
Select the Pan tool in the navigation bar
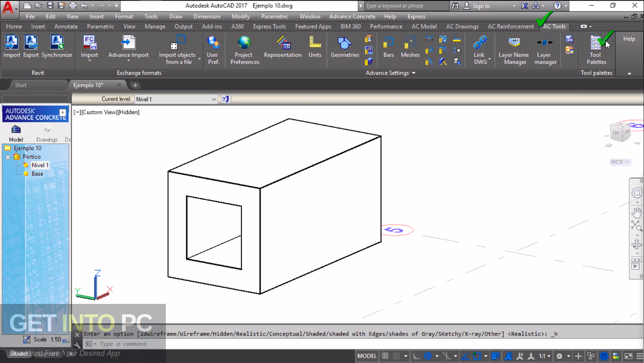(x=636, y=213)
